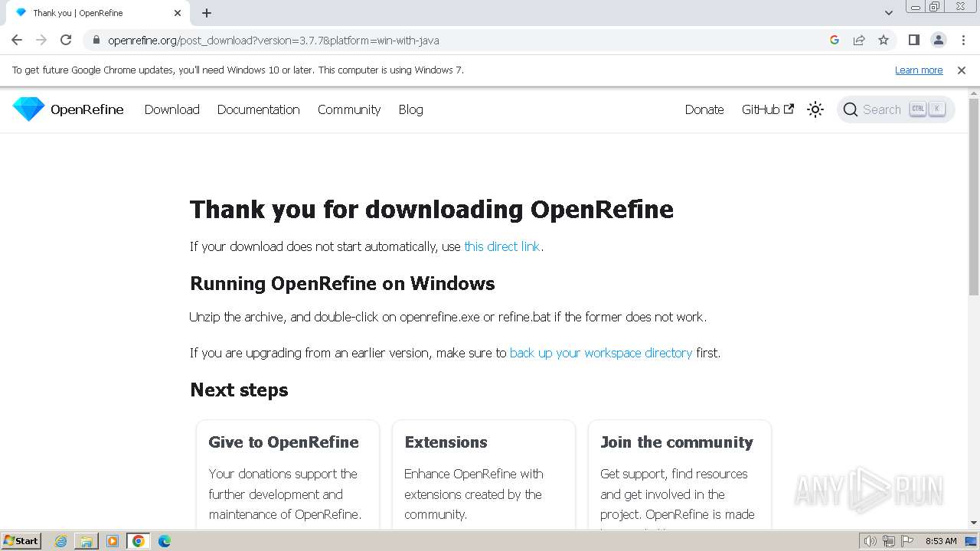Open the Extensions card
The width and height of the screenshot is (980, 551).
point(484,474)
